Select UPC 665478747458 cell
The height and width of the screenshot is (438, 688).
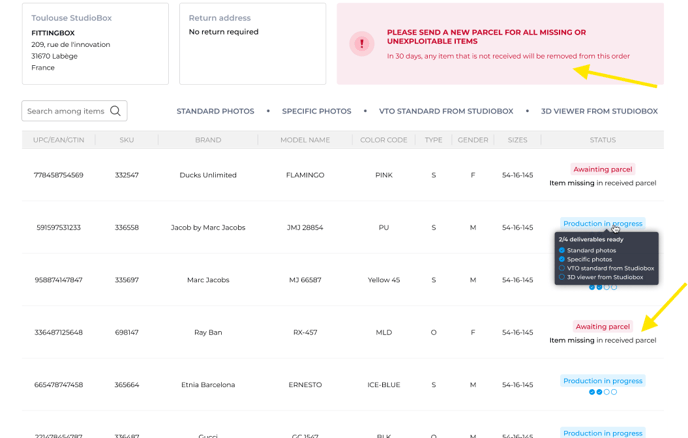[x=59, y=385]
